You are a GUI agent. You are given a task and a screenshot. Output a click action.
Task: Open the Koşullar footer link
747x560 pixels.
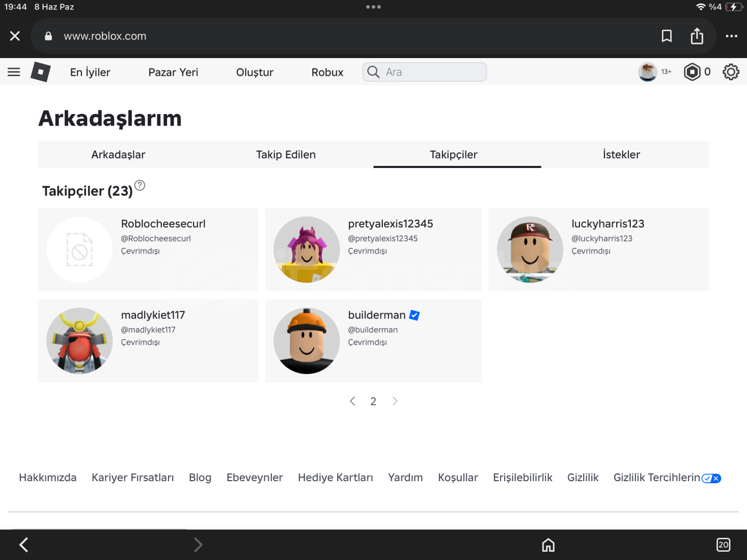458,478
